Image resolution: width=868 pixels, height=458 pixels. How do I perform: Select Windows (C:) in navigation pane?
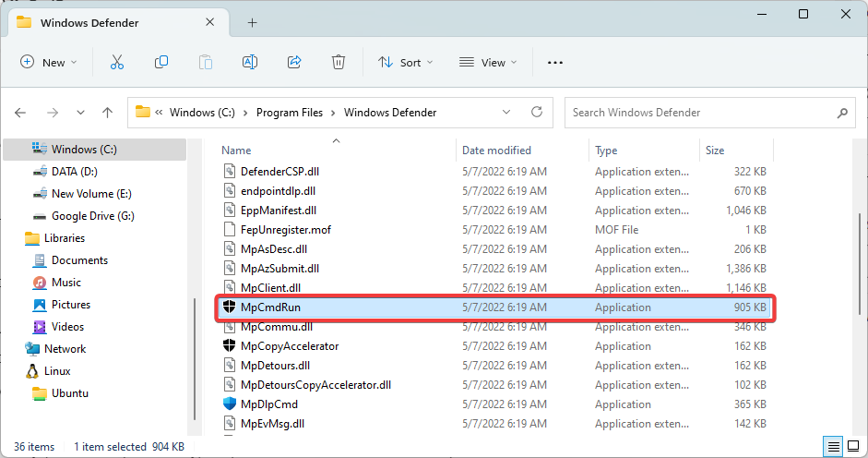point(95,150)
